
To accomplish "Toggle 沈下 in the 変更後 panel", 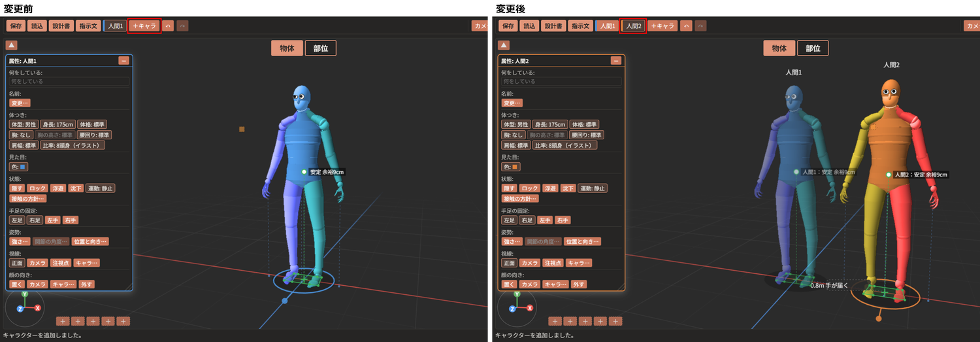I will click(x=568, y=188).
